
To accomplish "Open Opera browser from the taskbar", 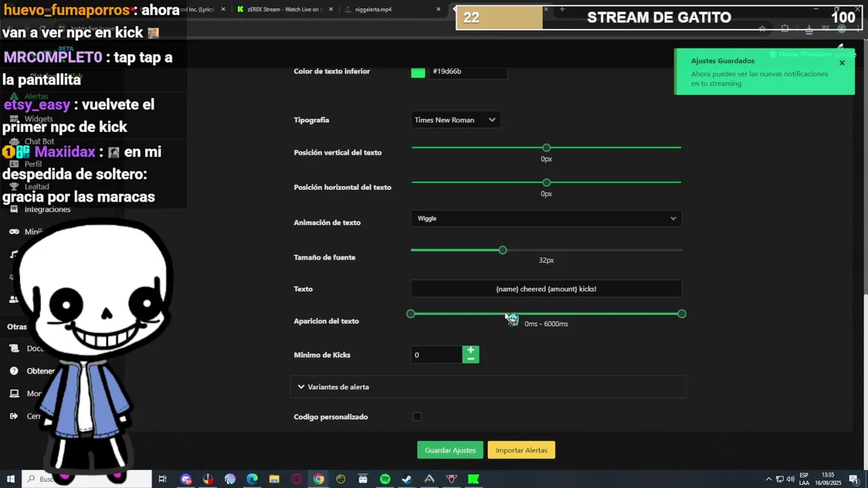I will [x=296, y=479].
